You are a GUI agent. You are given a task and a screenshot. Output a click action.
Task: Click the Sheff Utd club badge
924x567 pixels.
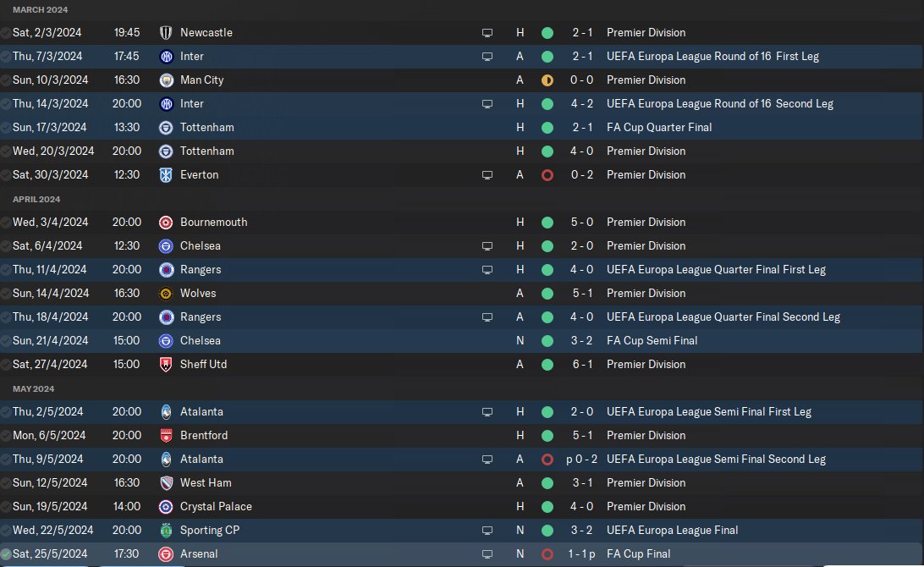point(166,364)
